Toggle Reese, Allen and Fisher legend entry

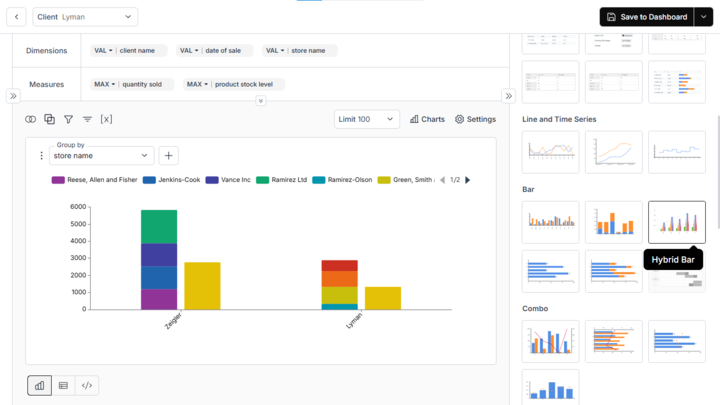click(x=95, y=180)
